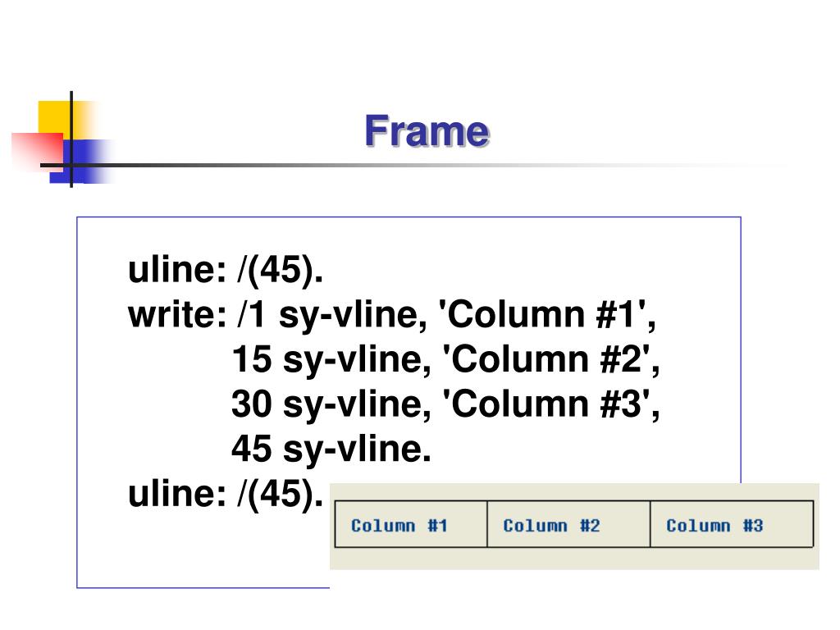Click the 'Column #1' string literal in code
Screen dimensions: 840x630
click(x=543, y=313)
